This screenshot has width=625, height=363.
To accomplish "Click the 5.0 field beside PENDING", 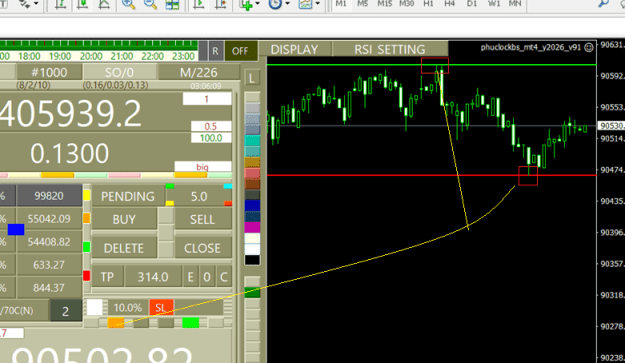I will 199,196.
